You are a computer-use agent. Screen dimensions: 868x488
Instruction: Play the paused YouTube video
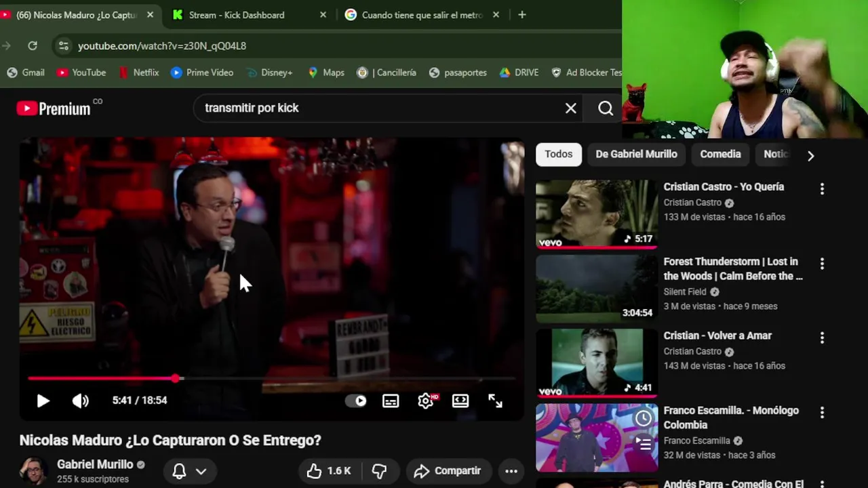point(43,401)
